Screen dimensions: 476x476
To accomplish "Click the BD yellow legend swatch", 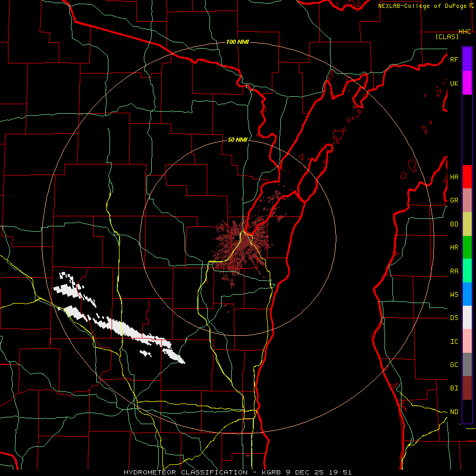I will tap(467, 224).
